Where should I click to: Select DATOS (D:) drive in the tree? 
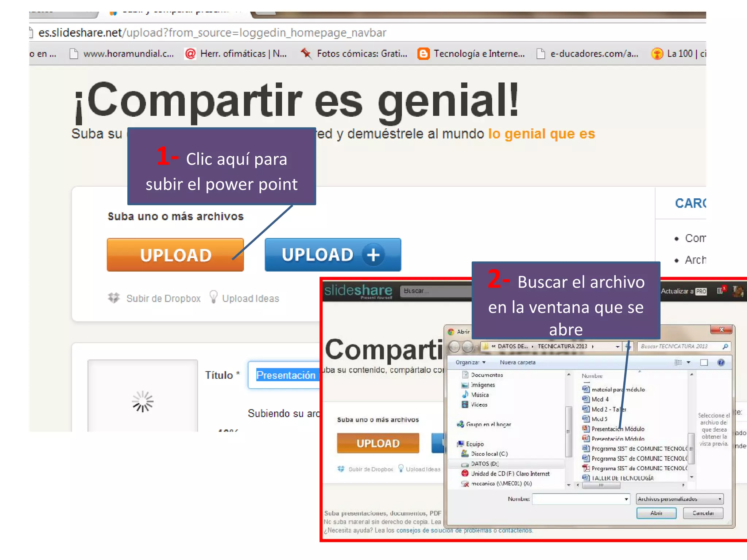tap(484, 464)
